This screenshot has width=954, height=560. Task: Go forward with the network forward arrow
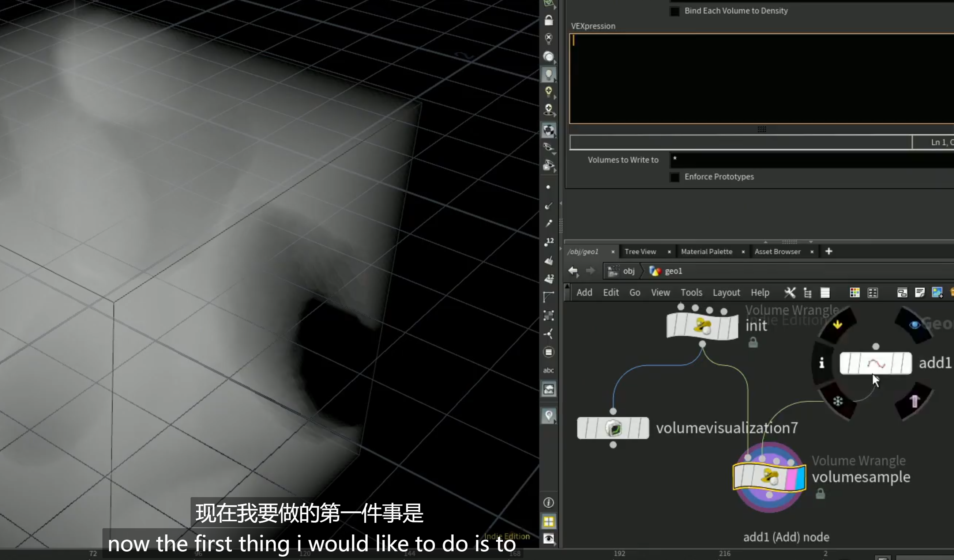coord(590,271)
